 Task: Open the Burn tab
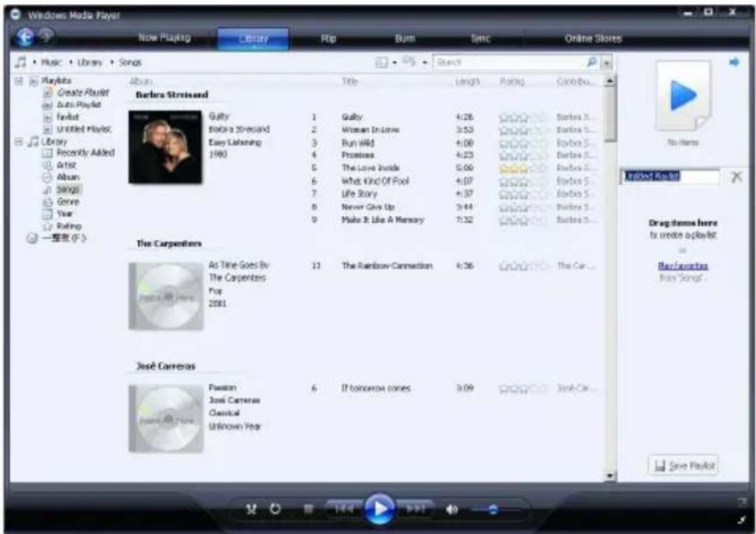[x=405, y=39]
